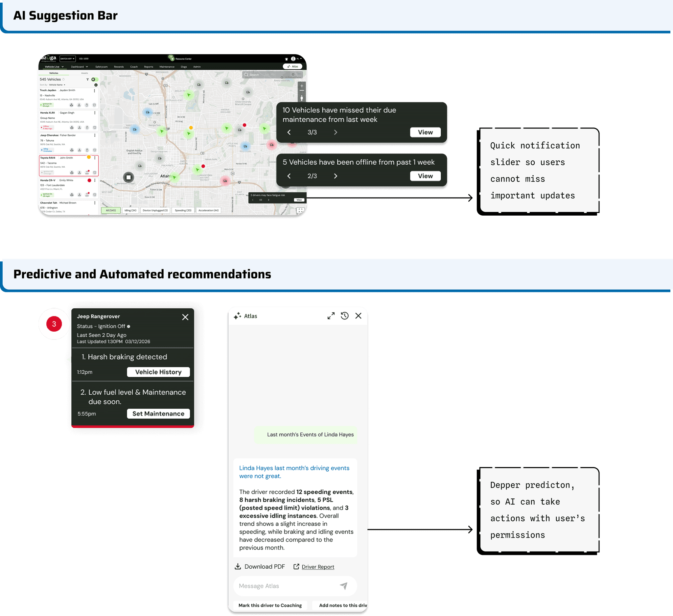This screenshot has height=616, width=673.
Task: Toggle Speeding (20) filter chip
Action: pos(183,210)
